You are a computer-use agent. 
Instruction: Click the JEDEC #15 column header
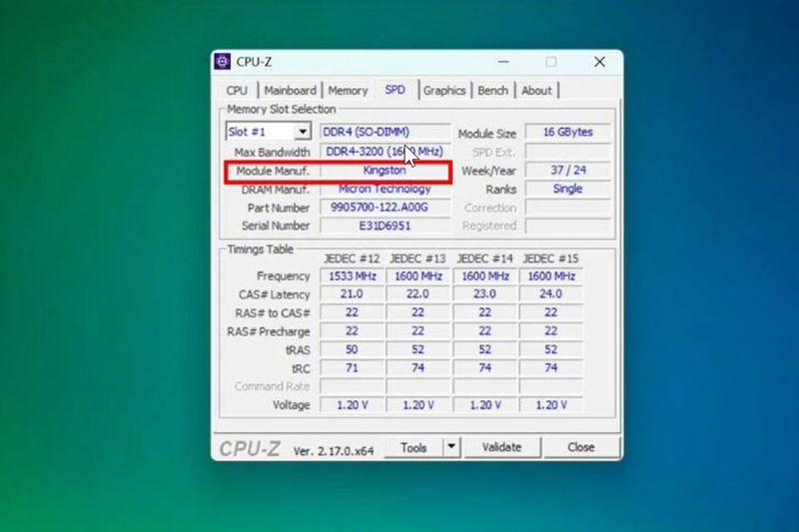(x=551, y=259)
